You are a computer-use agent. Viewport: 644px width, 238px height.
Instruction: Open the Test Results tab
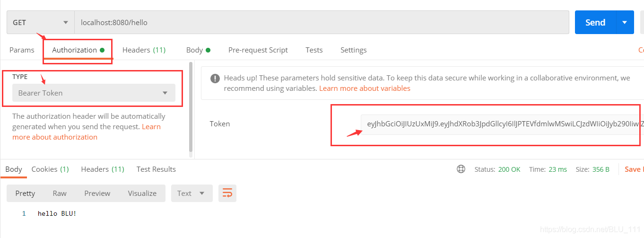click(156, 169)
